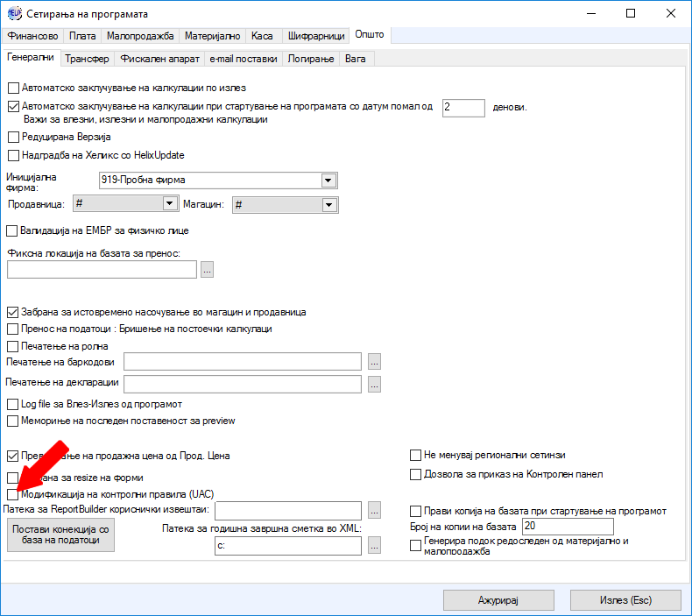Open e-mail поставки sub-tab
Screen dimensions: 692x616
[244, 59]
